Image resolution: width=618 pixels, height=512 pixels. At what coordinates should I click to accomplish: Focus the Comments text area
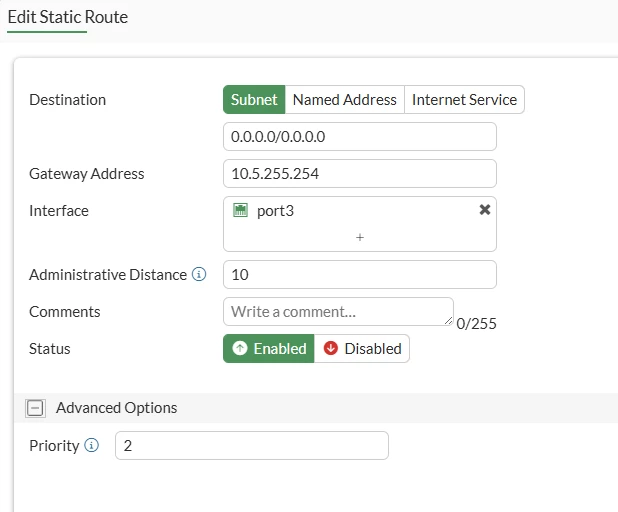338,311
